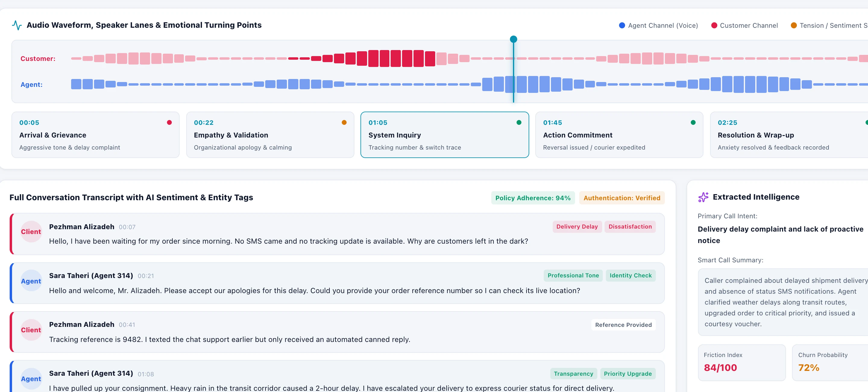Image resolution: width=868 pixels, height=392 pixels.
Task: Open the 00:05 Arrival & Grievance card
Action: pyautogui.click(x=96, y=135)
